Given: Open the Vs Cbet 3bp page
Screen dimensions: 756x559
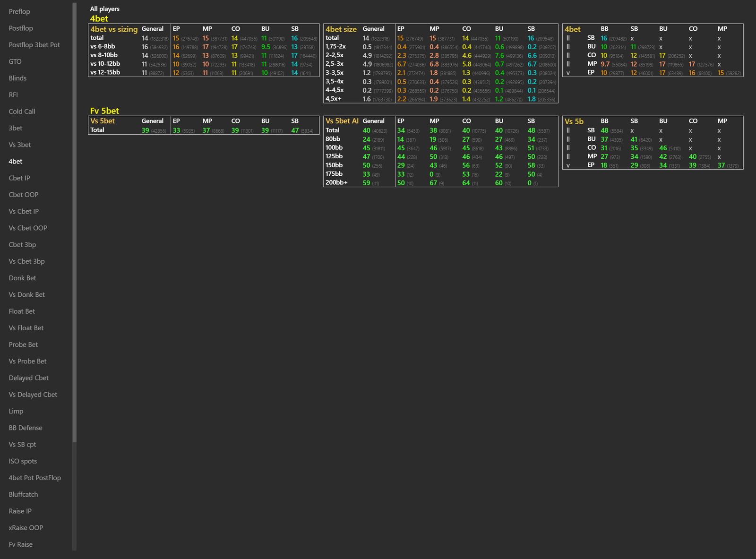Looking at the screenshot, I should [x=26, y=261].
